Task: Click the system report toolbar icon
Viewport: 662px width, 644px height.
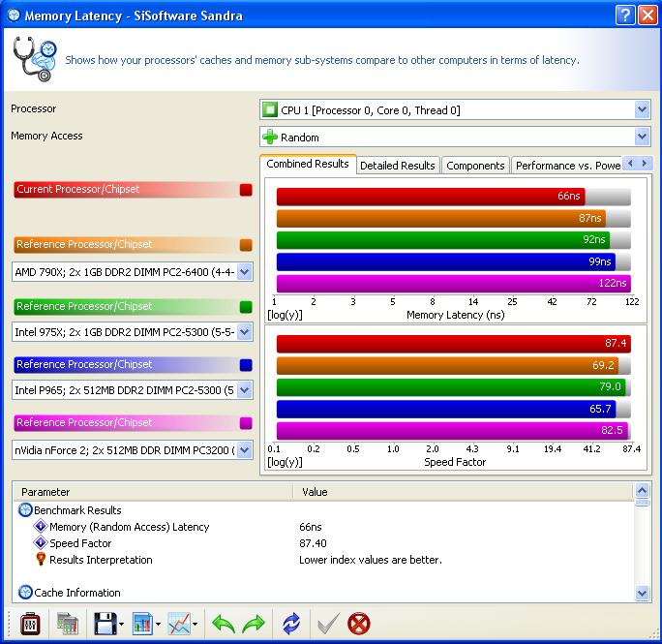Action: coord(67,624)
